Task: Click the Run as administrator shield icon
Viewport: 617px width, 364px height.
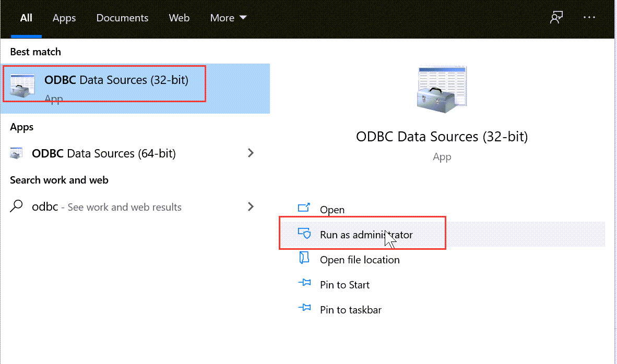Action: tap(304, 234)
